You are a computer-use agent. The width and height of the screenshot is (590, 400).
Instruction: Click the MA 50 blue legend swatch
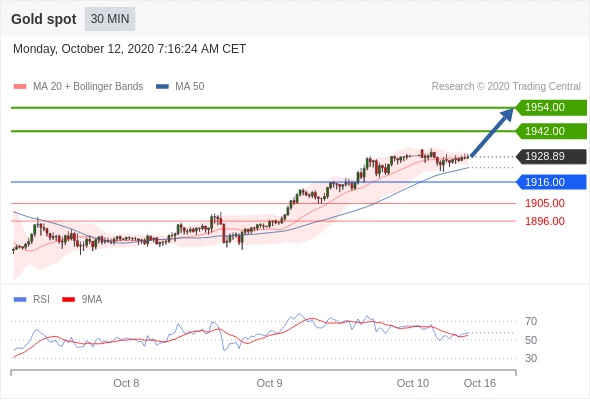(162, 87)
